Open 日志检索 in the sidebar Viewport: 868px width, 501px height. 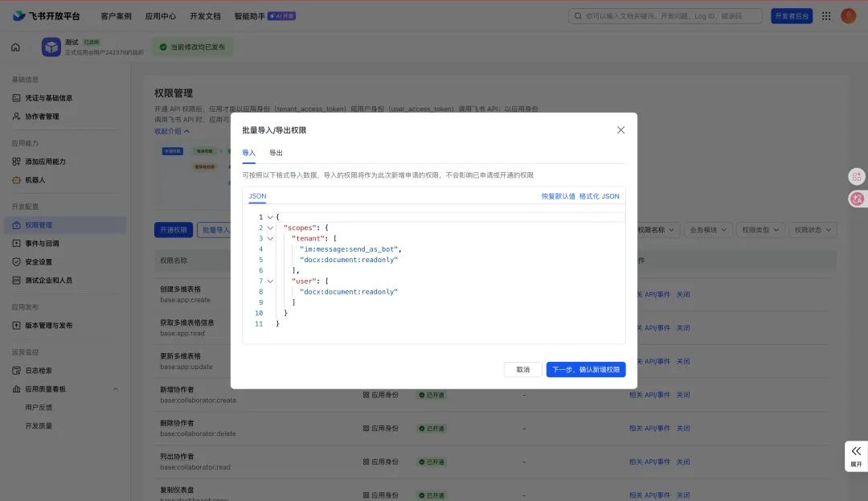[39, 371]
